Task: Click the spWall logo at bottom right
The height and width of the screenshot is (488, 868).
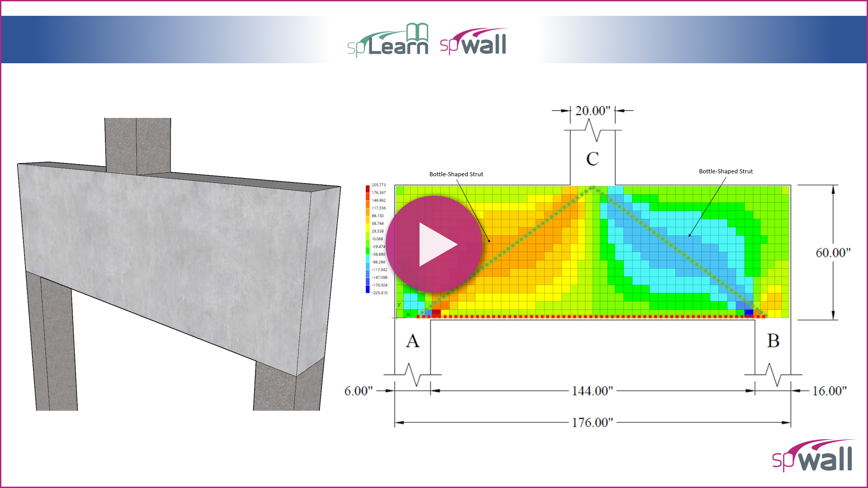Action: click(x=813, y=456)
